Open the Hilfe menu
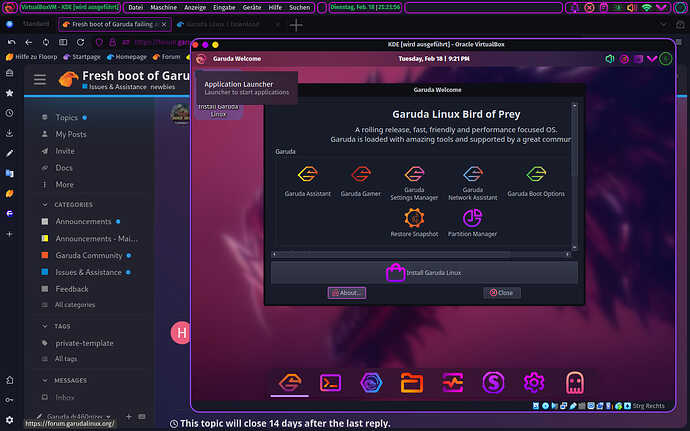Screen dimensions: 690x431 (x=275, y=7)
